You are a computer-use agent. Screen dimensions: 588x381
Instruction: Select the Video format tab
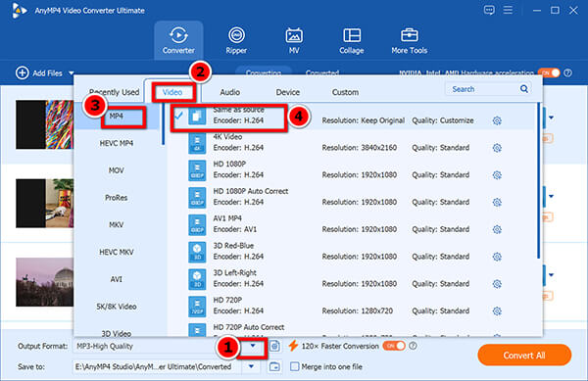pyautogui.click(x=172, y=92)
